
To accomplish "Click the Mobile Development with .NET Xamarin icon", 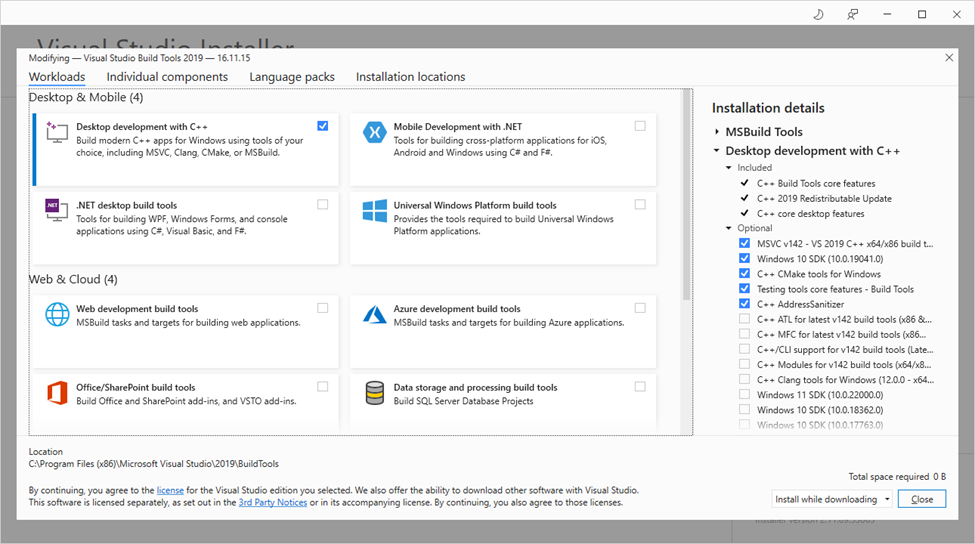I will coord(374,132).
